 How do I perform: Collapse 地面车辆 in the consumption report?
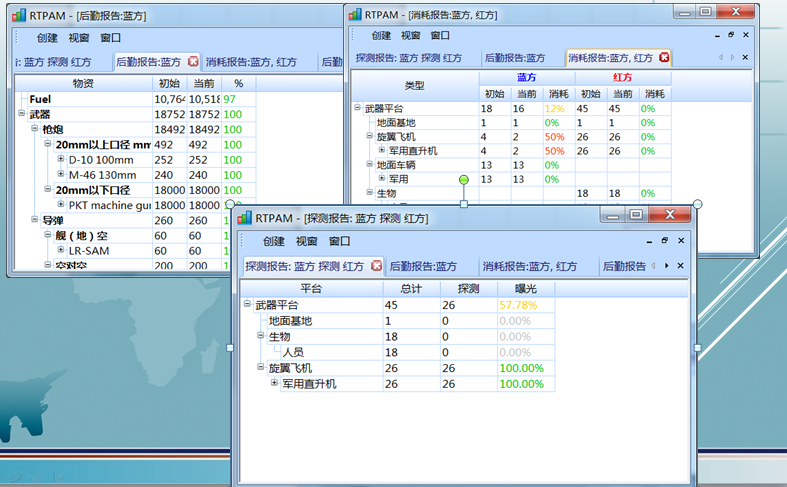(369, 164)
